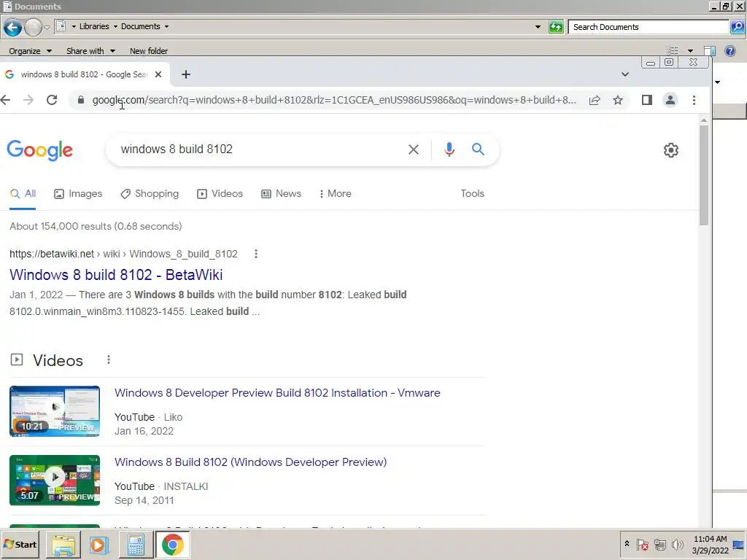This screenshot has width=747, height=560.
Task: Share this page icon in address bar
Action: coord(595,100)
